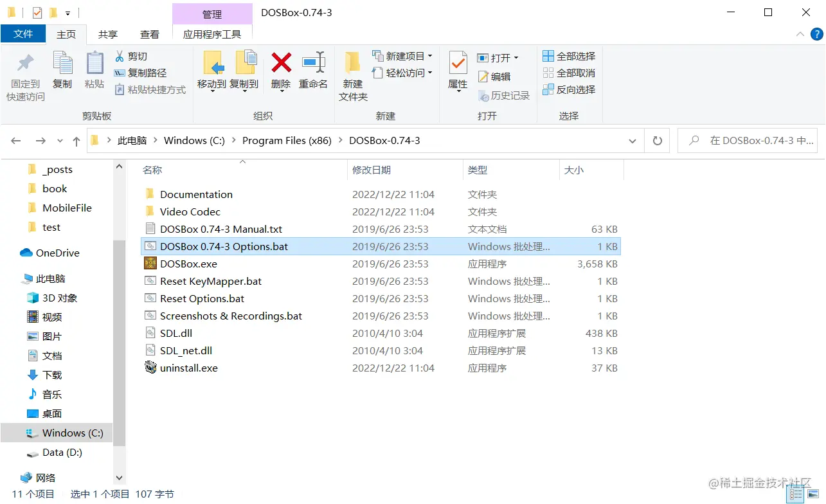
Task: Click the Cut (剪切) scissors icon
Action: tap(120, 56)
